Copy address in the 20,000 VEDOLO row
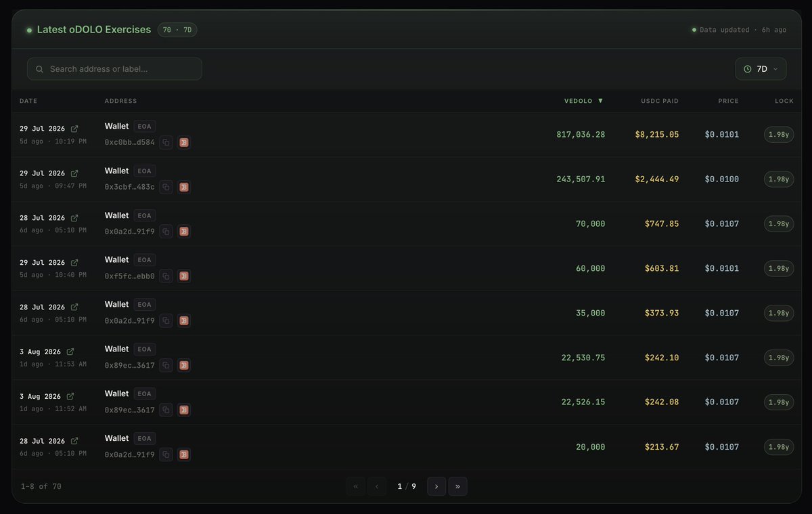Viewport: 812px width, 514px height. tap(166, 455)
